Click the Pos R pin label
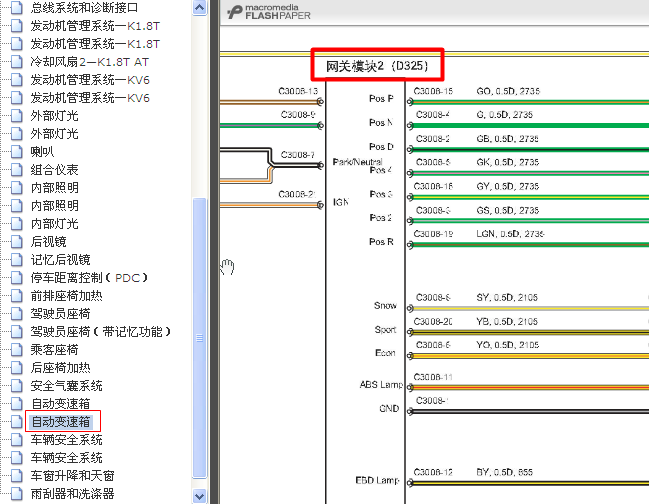This screenshot has height=504, width=649. [x=381, y=242]
